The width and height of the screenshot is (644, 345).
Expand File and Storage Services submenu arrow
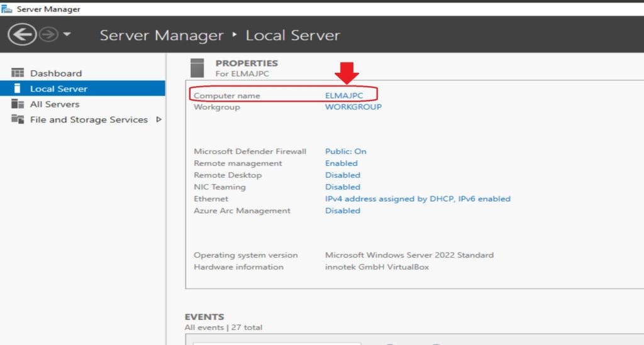point(158,119)
